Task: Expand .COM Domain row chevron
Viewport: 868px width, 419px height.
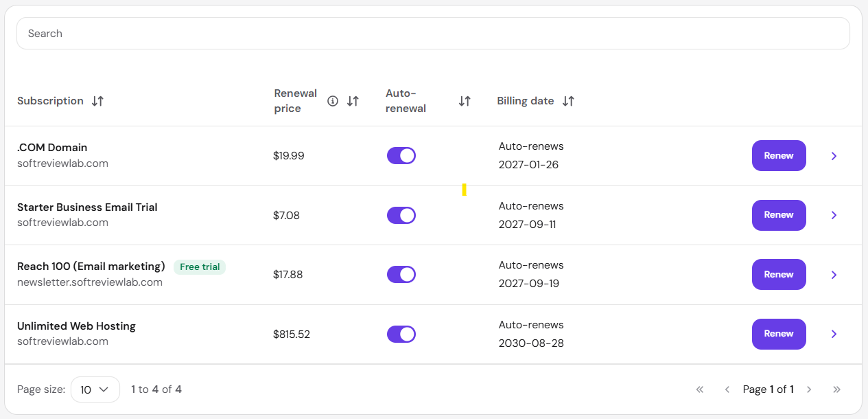Action: 834,156
